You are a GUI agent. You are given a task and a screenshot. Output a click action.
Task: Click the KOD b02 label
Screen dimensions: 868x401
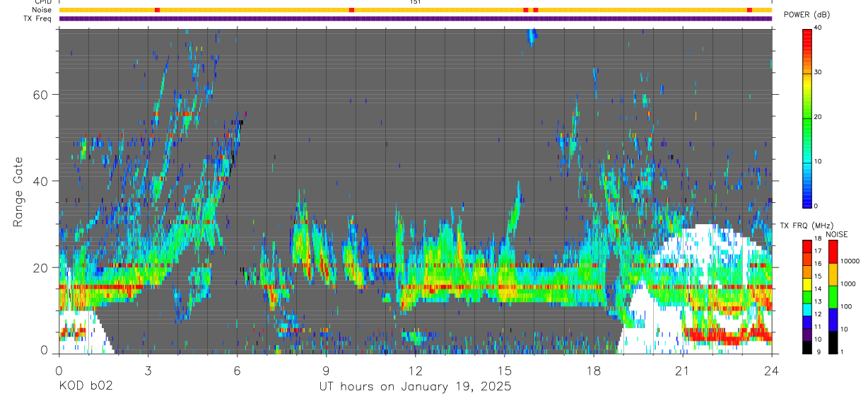[85, 386]
